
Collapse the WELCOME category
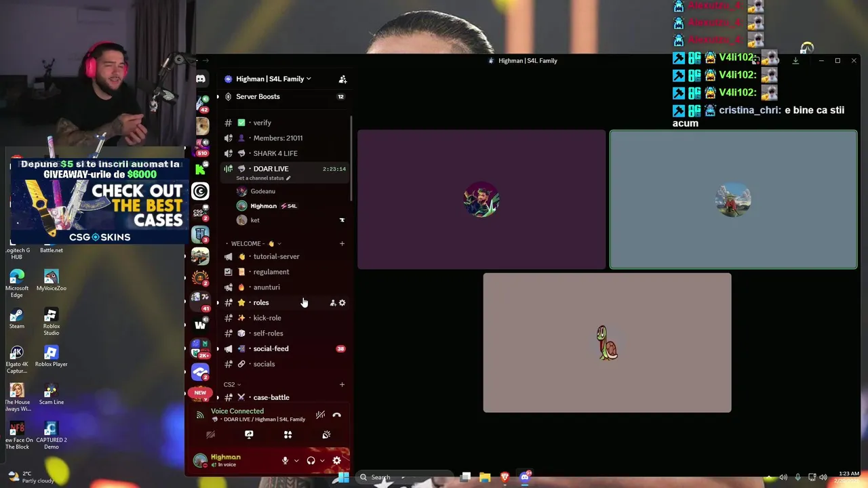pos(254,243)
